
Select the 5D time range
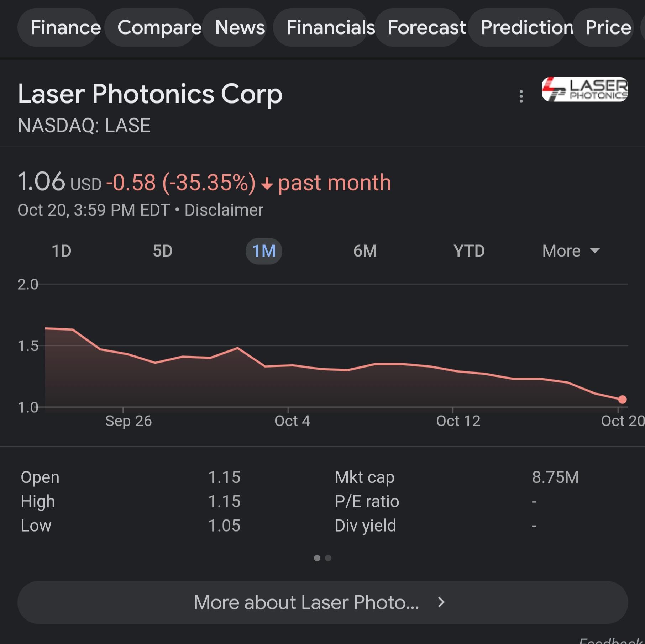pos(163,251)
